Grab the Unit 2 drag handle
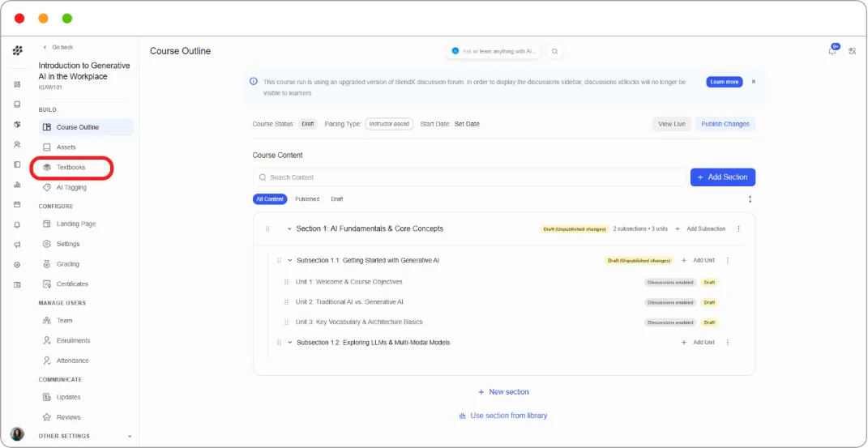Image resolution: width=868 pixels, height=448 pixels. coord(286,302)
